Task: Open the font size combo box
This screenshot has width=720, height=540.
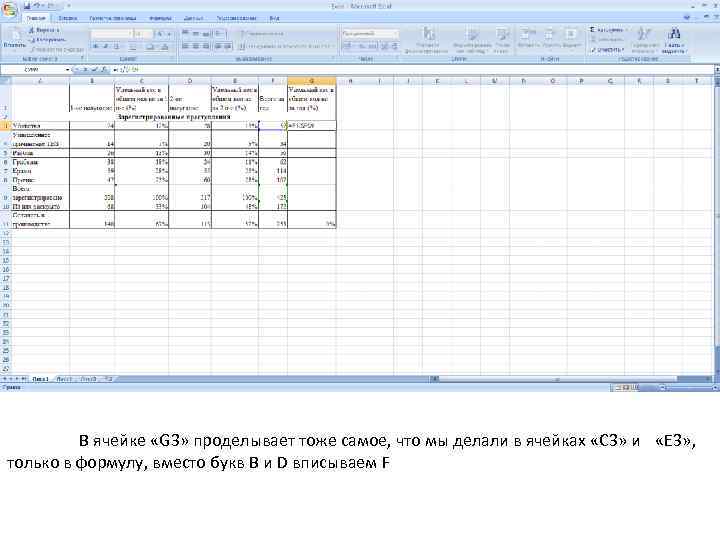Action: [x=143, y=34]
